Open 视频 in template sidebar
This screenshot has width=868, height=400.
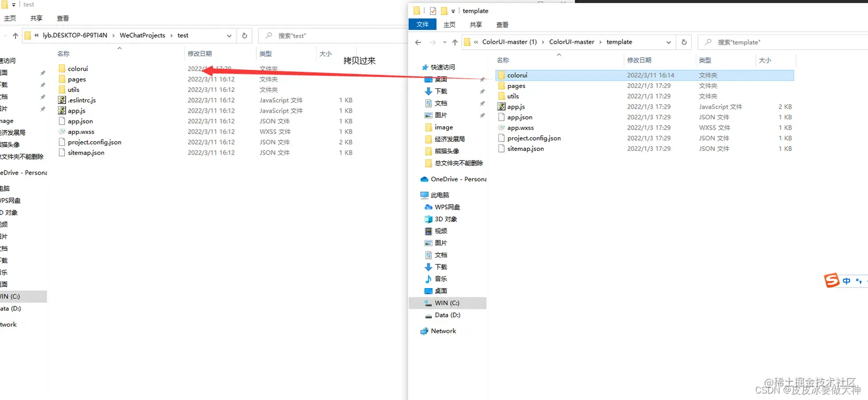pos(436,231)
